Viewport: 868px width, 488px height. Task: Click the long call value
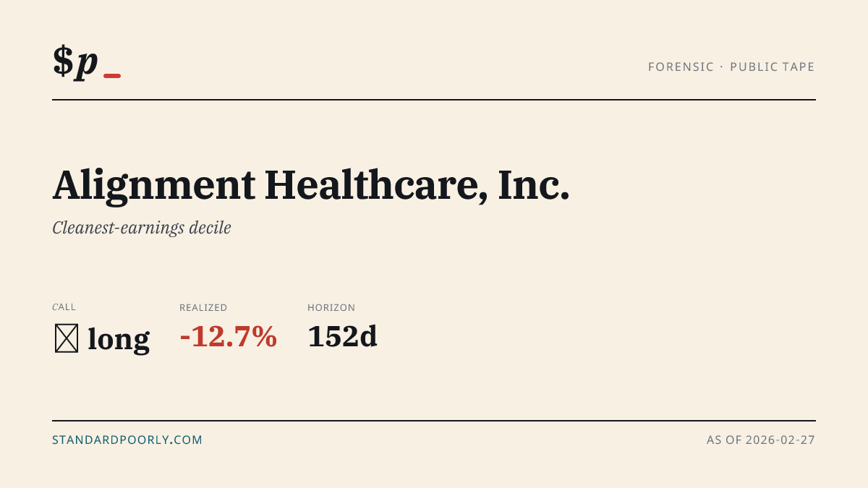tap(119, 338)
